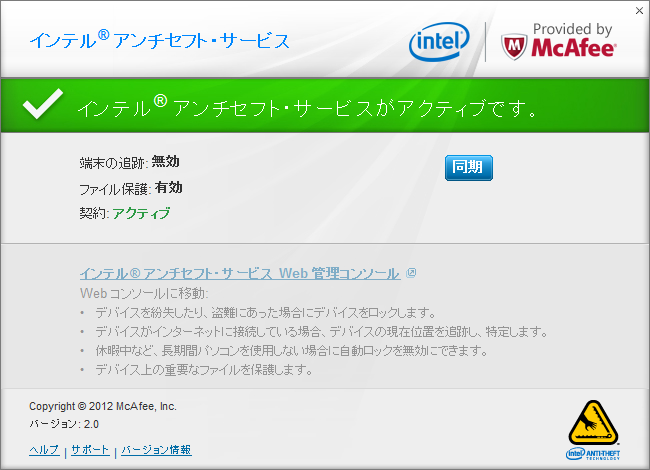The width and height of the screenshot is (650, 470).
Task: Select the 契約 status value アクティブ
Action: (141, 213)
